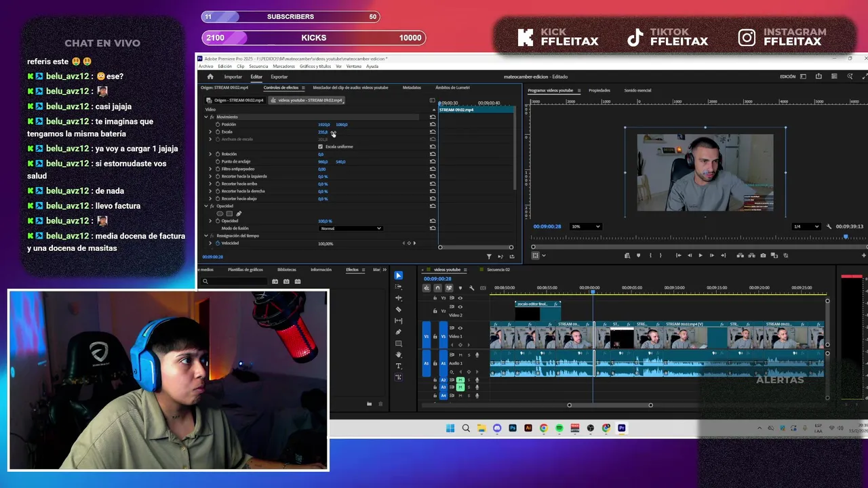Open the Archivo menu
Screen dimensions: 868x488
[x=205, y=66]
